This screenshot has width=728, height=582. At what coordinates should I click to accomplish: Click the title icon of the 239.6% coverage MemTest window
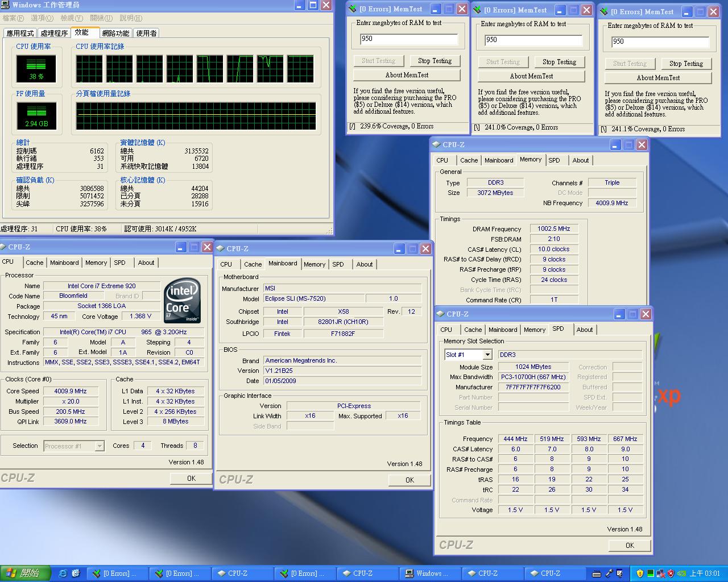point(353,9)
